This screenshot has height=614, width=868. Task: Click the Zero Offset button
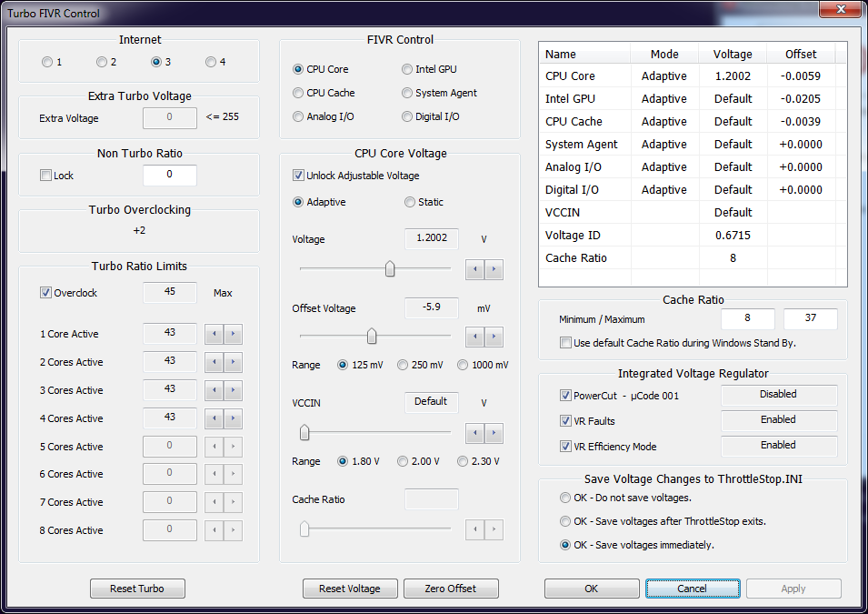pyautogui.click(x=451, y=589)
